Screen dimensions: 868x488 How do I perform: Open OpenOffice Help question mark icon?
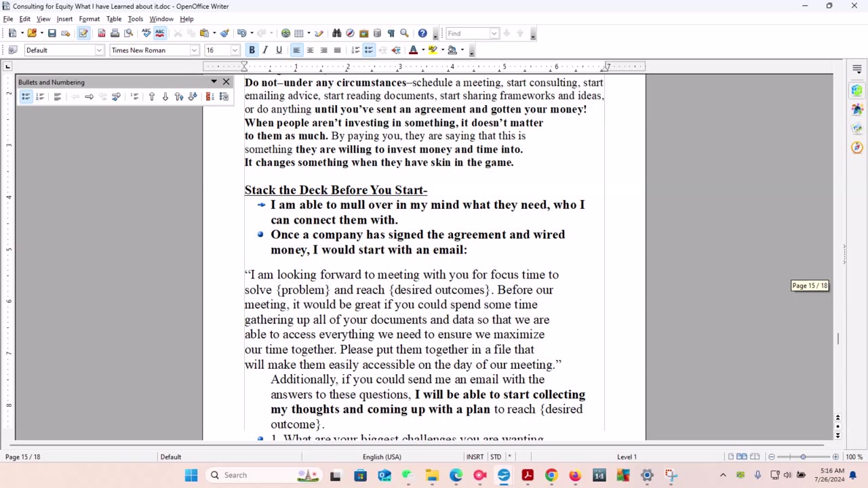422,33
